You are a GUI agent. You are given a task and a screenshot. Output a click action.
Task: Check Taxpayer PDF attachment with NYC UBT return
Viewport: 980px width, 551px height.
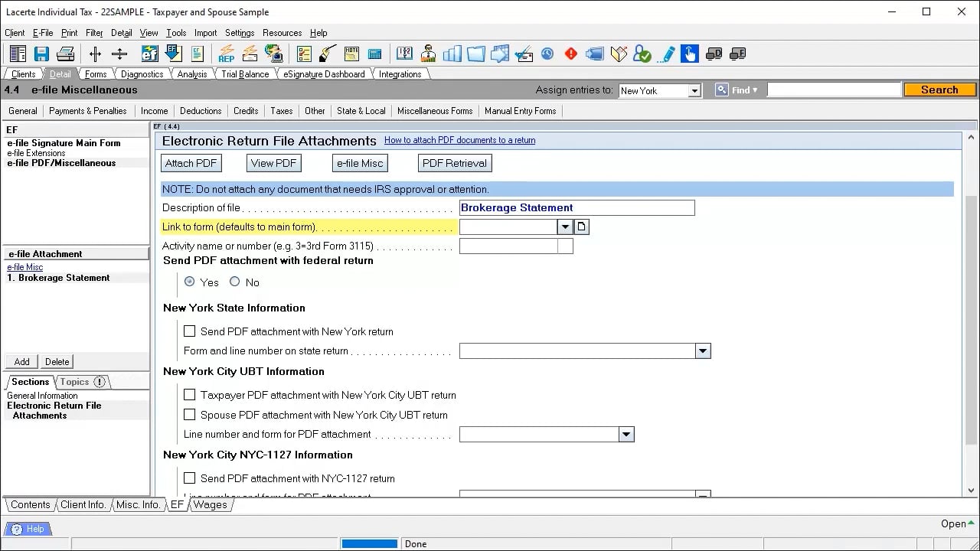190,395
